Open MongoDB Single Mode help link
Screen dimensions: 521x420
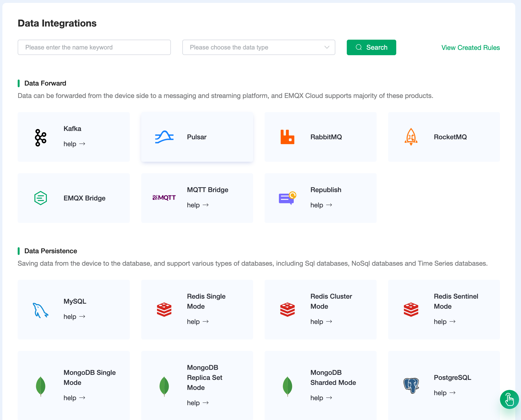point(75,398)
